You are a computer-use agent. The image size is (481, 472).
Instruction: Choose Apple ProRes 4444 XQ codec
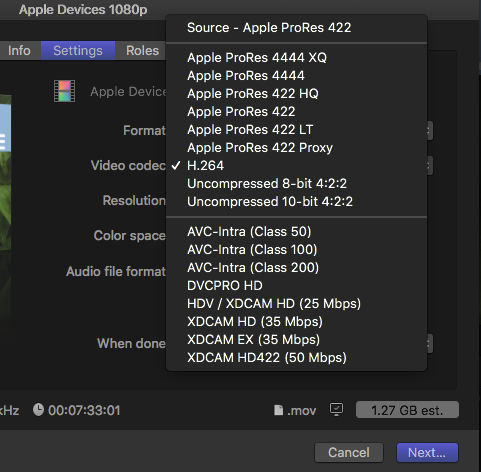pos(296,58)
